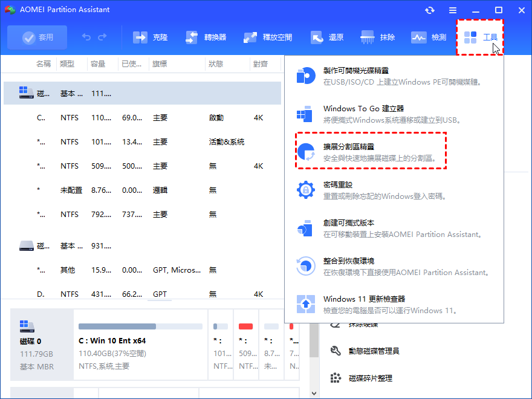Image resolution: width=532 pixels, height=399 pixels.
Task: Select the 未配置 (unallocated) row
Action: (142, 190)
